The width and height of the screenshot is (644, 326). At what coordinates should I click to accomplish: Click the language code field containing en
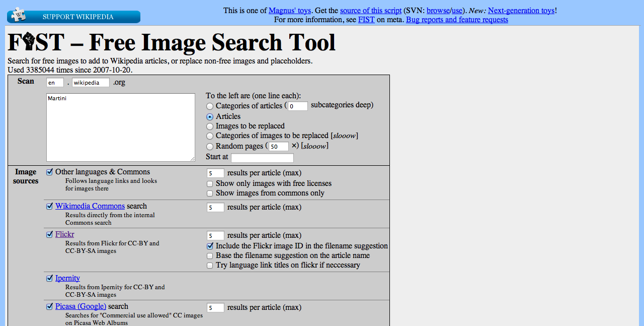(55, 83)
